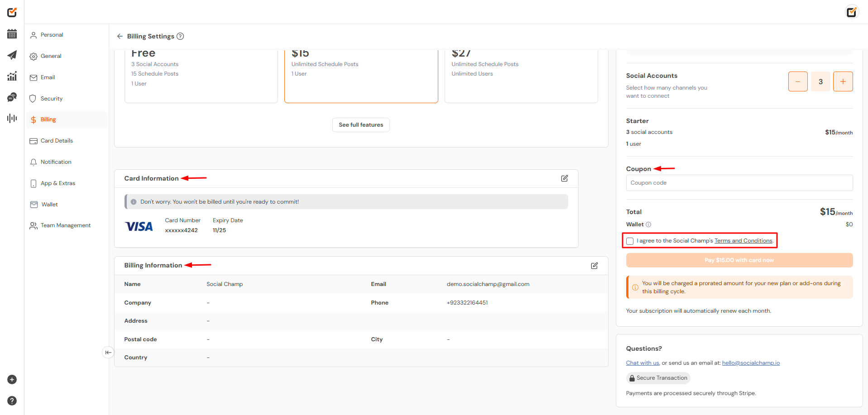Screen dimensions: 868x415
Task: Click See full features button
Action: (361, 125)
